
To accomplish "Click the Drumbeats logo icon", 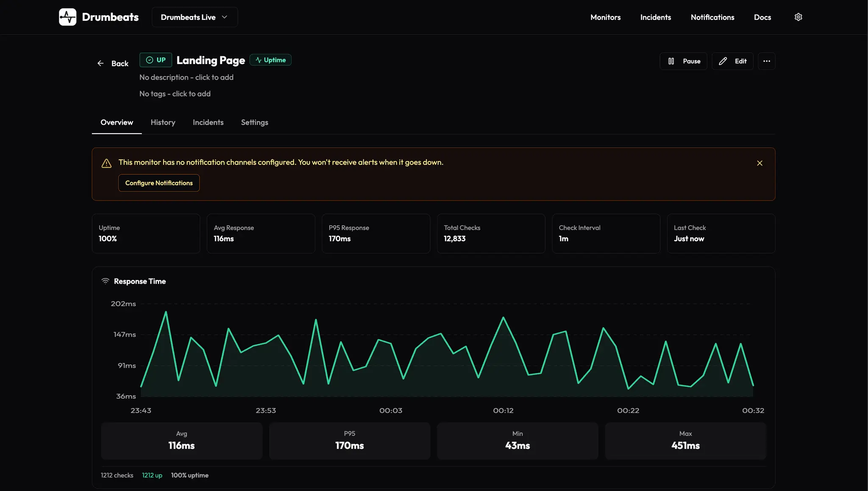I will [67, 17].
